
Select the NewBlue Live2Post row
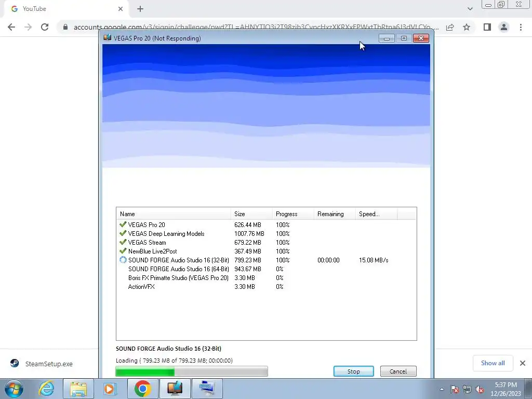[267, 251]
